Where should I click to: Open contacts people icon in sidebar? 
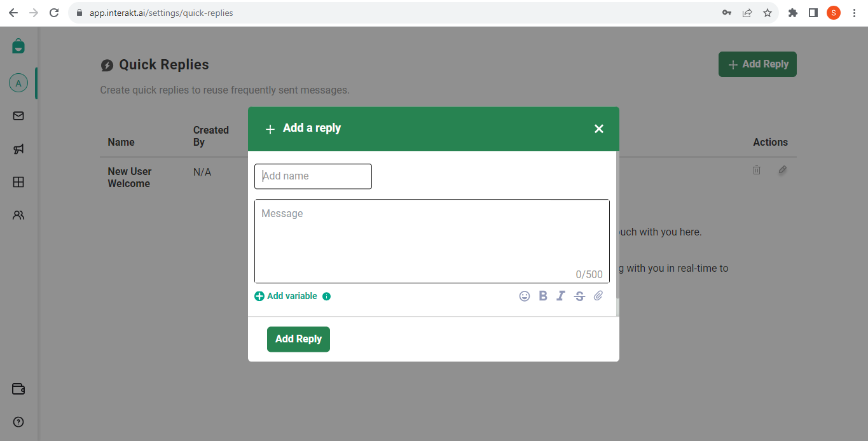click(18, 215)
